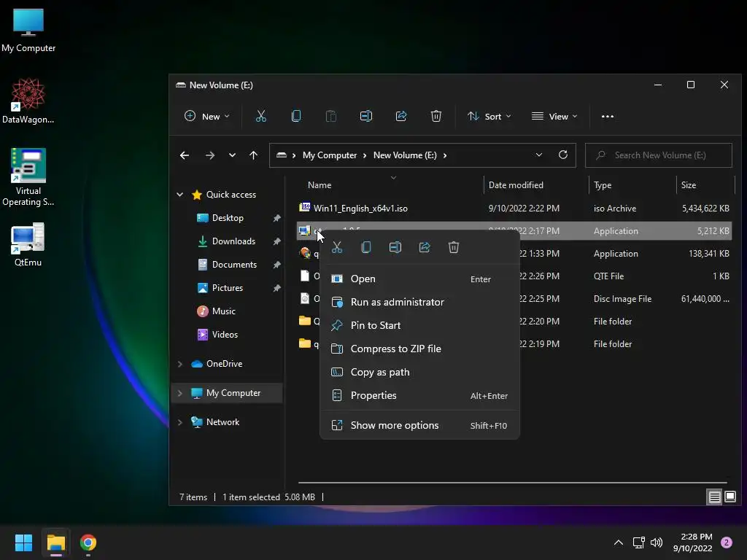Click the Share icon in Explorer toolbar
747x560 pixels.
[x=401, y=116]
